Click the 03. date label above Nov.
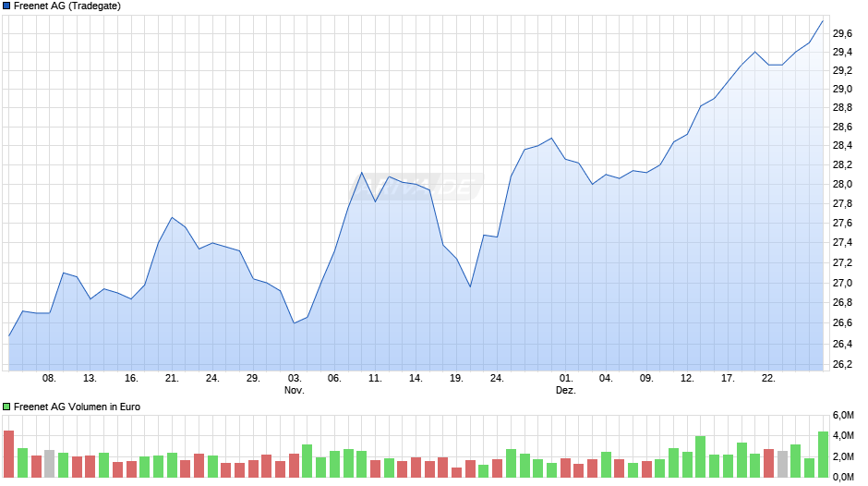Screen dimensions: 868x486 coord(294,378)
